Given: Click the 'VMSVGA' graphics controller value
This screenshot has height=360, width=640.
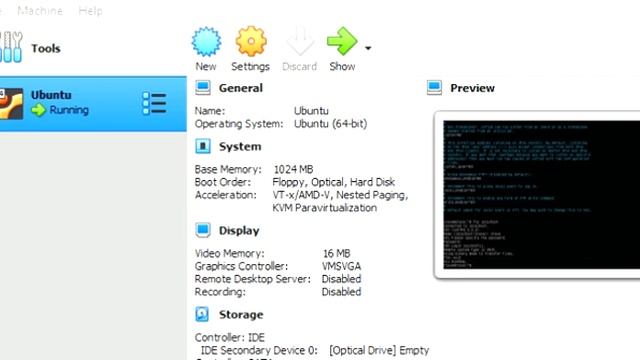Looking at the screenshot, I should pyautogui.click(x=341, y=266).
